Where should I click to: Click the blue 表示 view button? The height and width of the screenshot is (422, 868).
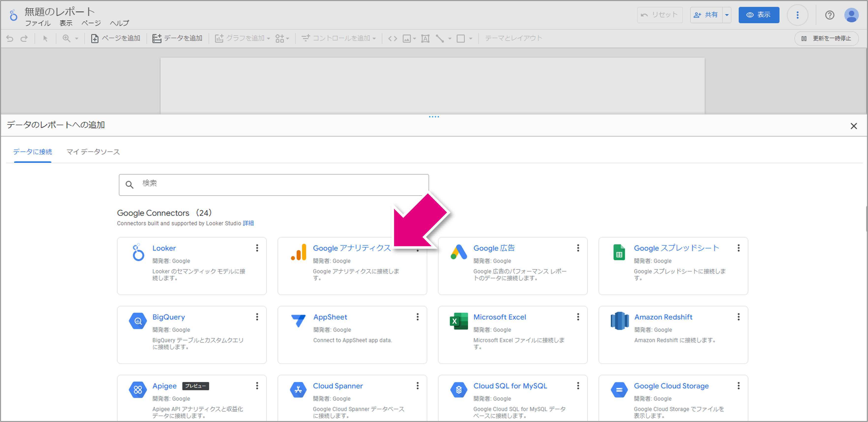[759, 15]
